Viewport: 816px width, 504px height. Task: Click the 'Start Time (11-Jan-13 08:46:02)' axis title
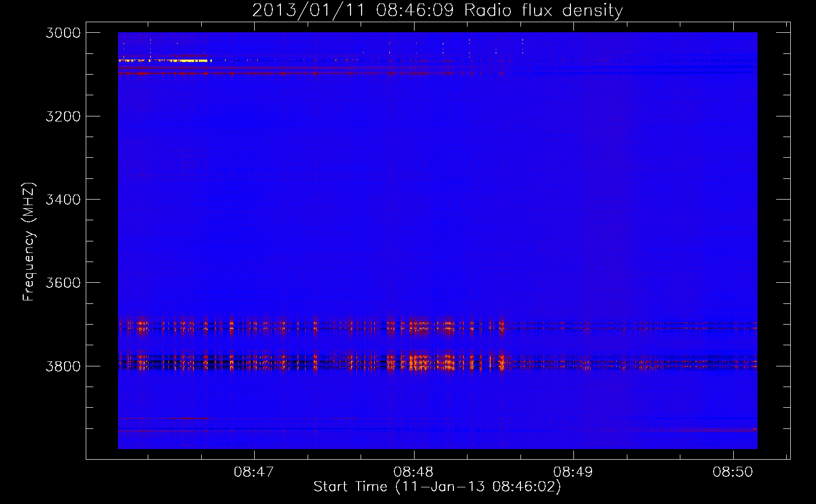point(437,487)
